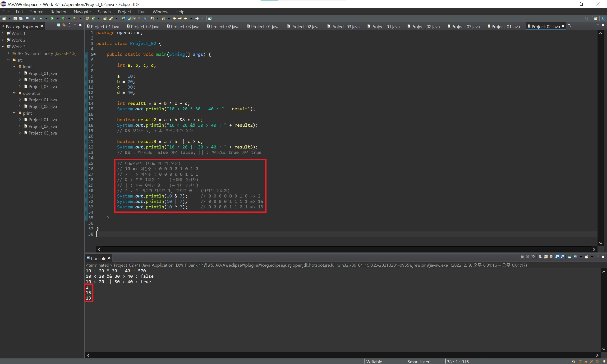Click the Save floppy disk icon
This screenshot has width=607, height=364.
(15, 18)
